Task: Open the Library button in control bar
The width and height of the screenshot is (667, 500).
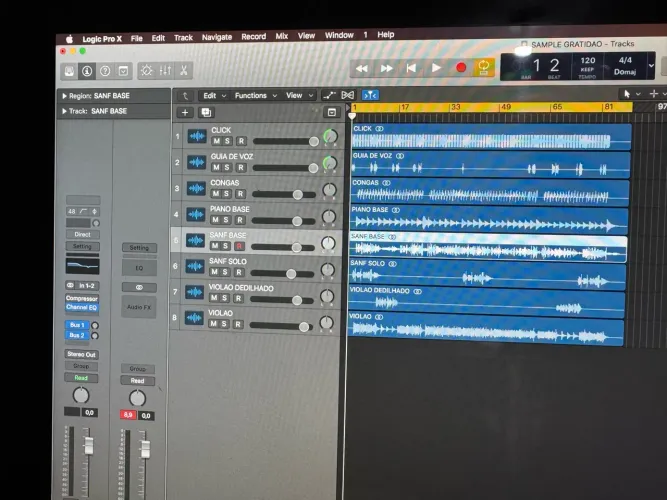Action: coord(69,71)
